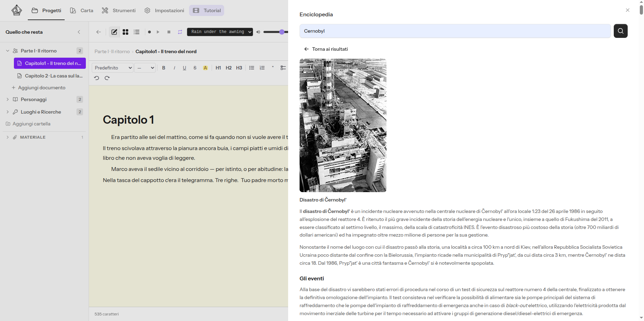The image size is (644, 321).
Task: Click the Parte I document count badge
Action: 80,51
